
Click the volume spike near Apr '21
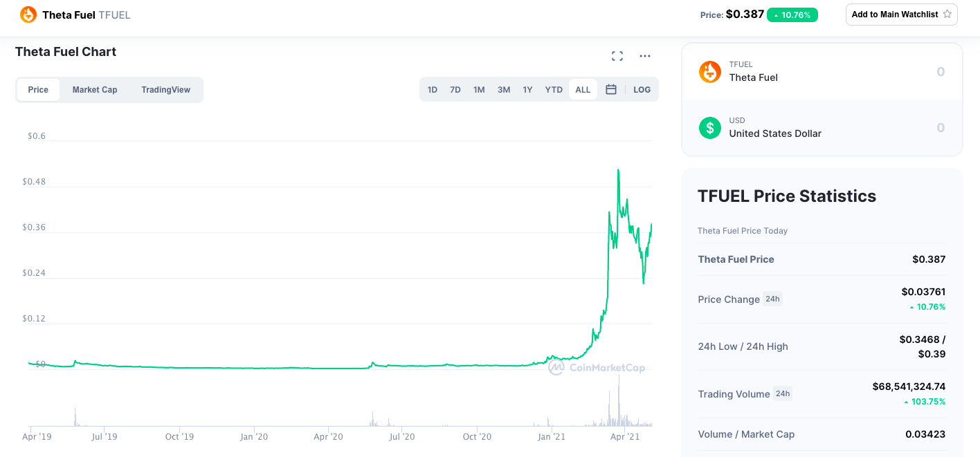tap(619, 401)
